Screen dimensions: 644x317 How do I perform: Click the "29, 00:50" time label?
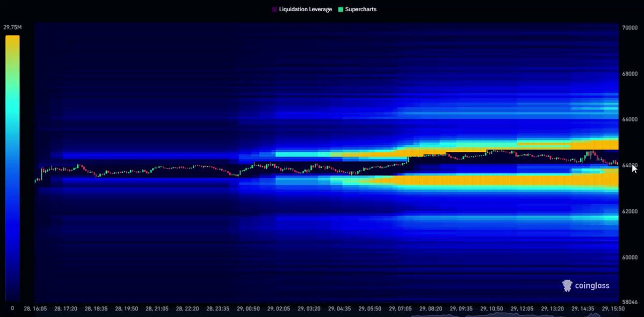[248, 308]
